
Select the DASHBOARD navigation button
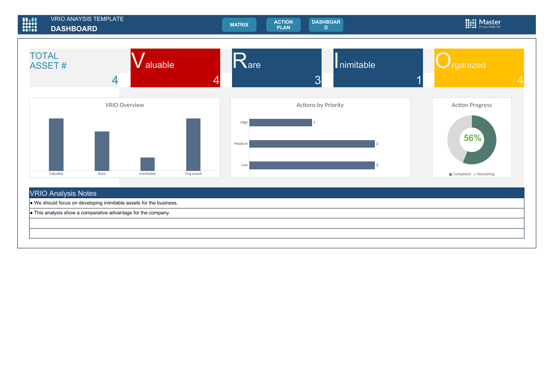(x=326, y=24)
